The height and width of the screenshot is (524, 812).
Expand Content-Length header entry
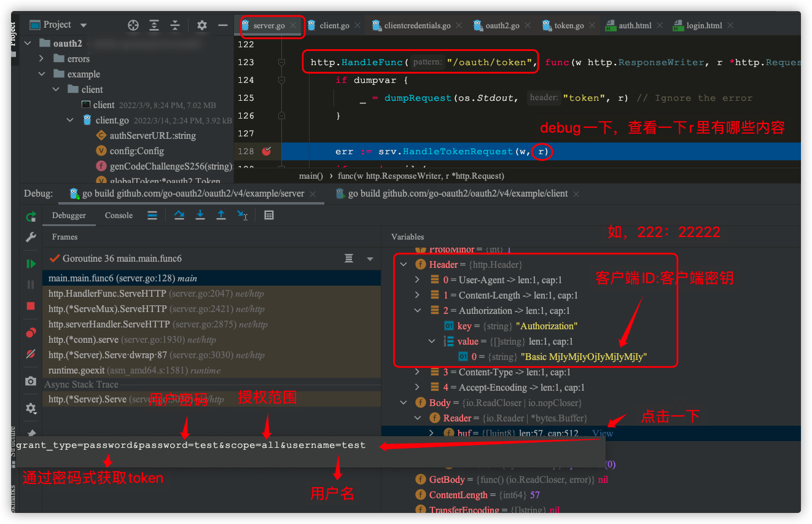point(418,295)
